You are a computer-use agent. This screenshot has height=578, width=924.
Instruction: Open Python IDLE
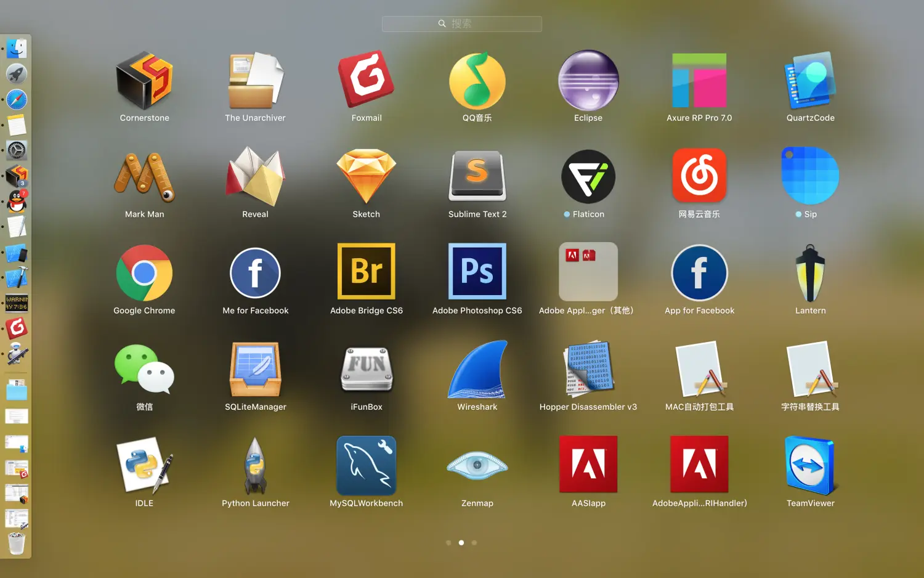pos(144,465)
